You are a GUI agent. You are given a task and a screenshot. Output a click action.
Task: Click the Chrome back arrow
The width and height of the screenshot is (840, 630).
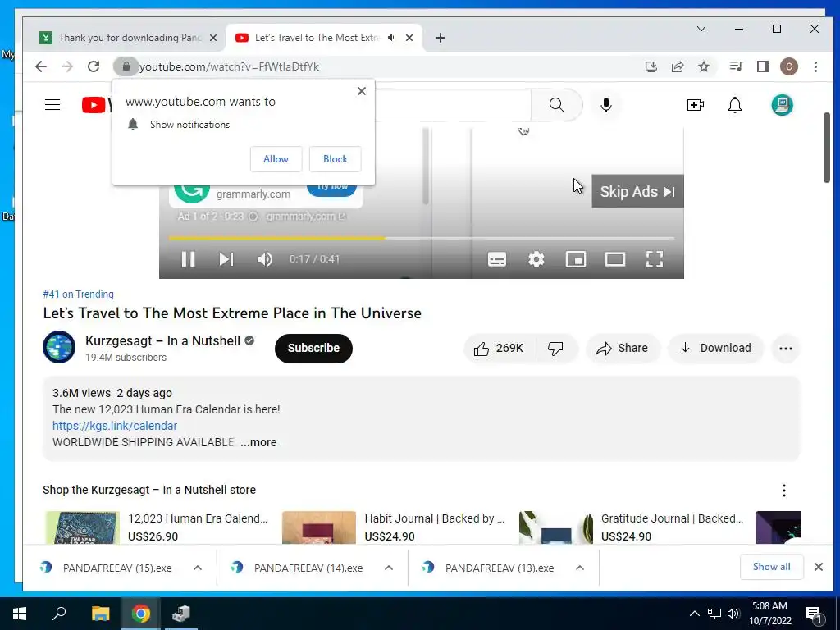coord(41,66)
